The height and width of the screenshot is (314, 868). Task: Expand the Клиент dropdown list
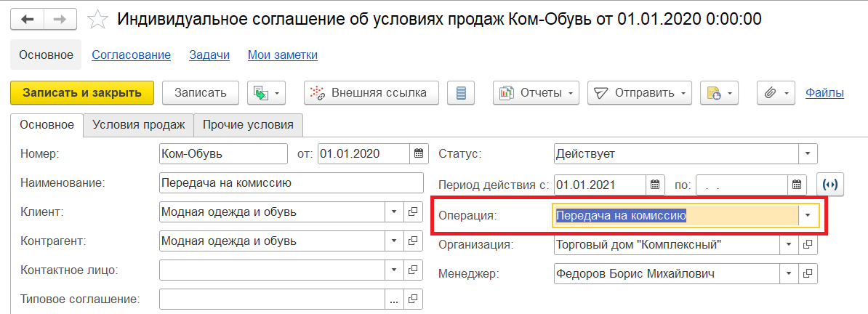[394, 212]
